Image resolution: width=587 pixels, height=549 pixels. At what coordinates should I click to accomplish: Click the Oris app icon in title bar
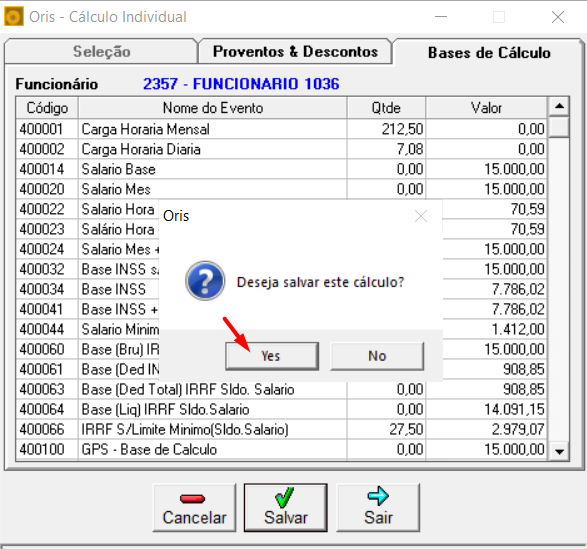(x=14, y=17)
